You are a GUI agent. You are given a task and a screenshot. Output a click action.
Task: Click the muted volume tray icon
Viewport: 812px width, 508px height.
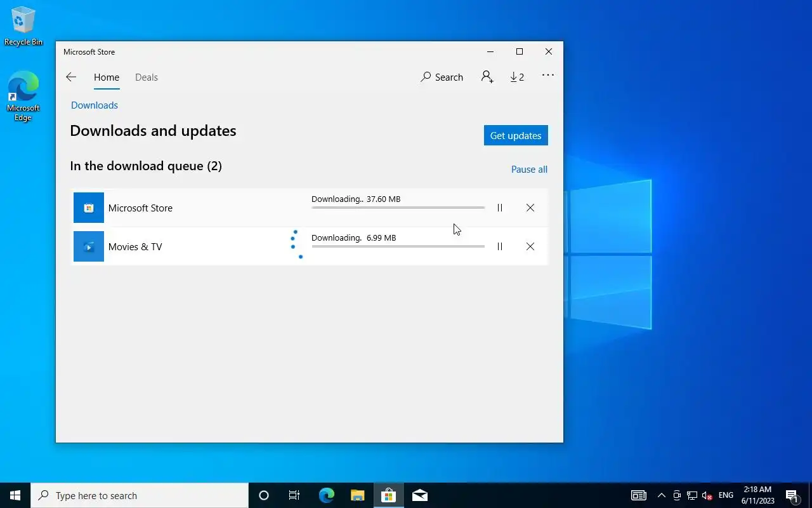click(x=707, y=495)
